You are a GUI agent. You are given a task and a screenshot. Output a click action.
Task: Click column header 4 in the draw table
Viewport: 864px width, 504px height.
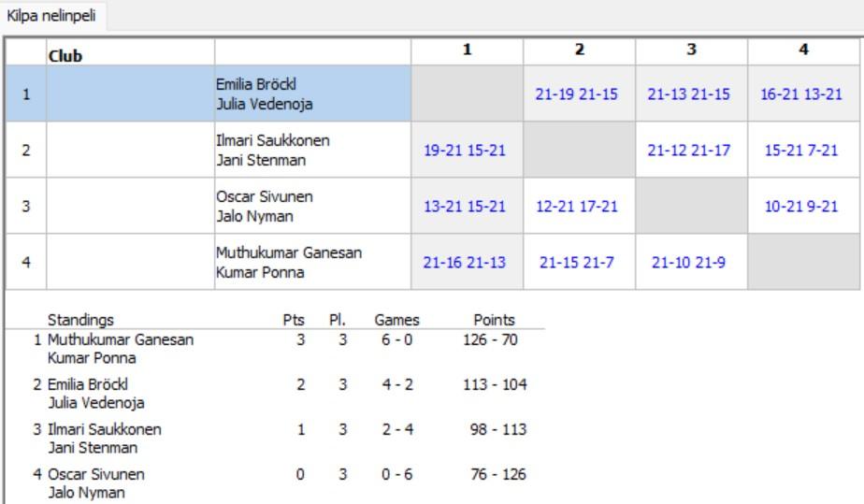803,50
